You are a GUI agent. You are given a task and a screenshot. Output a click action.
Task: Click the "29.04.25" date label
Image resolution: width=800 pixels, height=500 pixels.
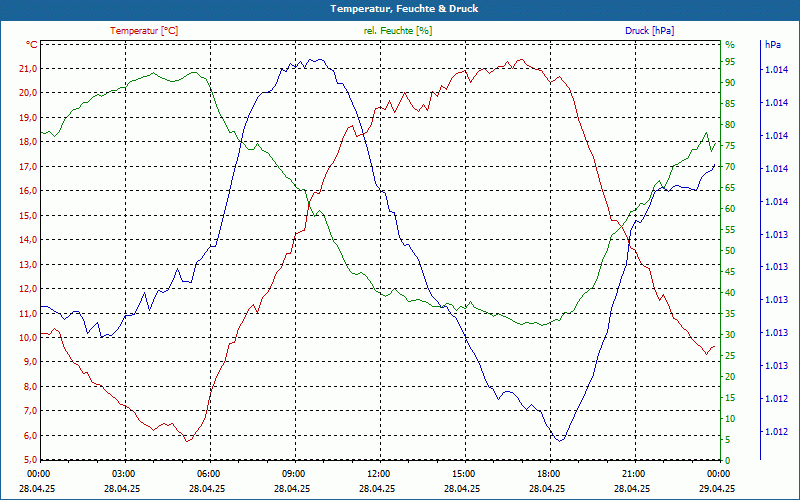pos(717,488)
